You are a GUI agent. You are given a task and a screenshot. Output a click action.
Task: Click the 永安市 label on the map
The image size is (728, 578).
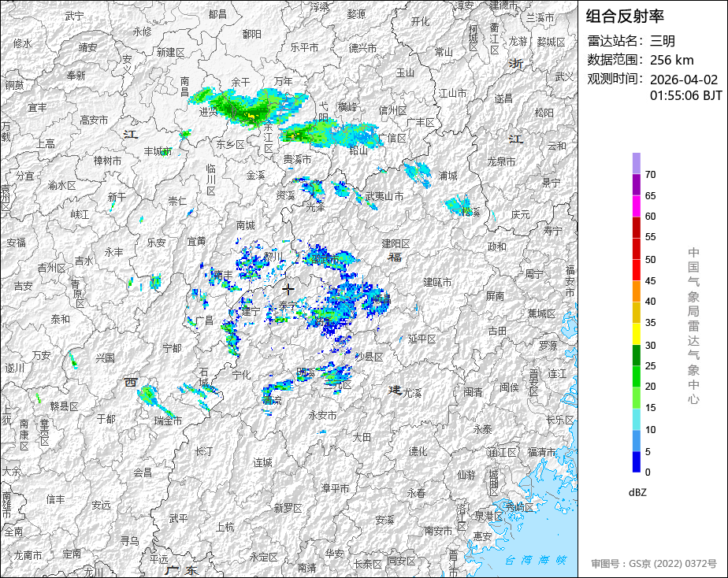323,415
